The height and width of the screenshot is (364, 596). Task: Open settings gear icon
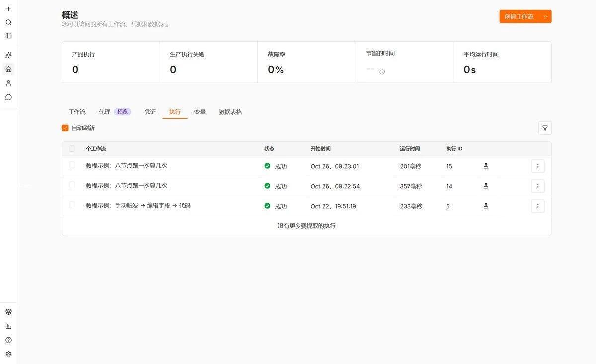coord(8,354)
